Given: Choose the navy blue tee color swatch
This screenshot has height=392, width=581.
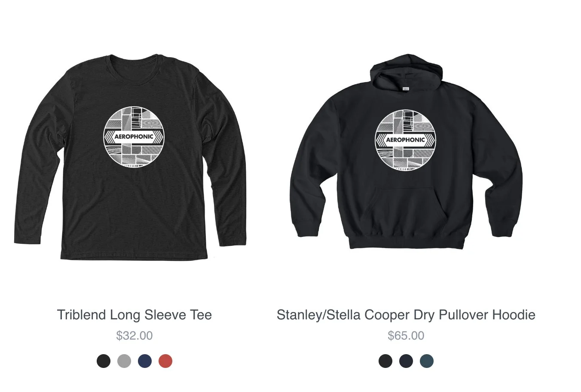Looking at the screenshot, I should pyautogui.click(x=145, y=361).
